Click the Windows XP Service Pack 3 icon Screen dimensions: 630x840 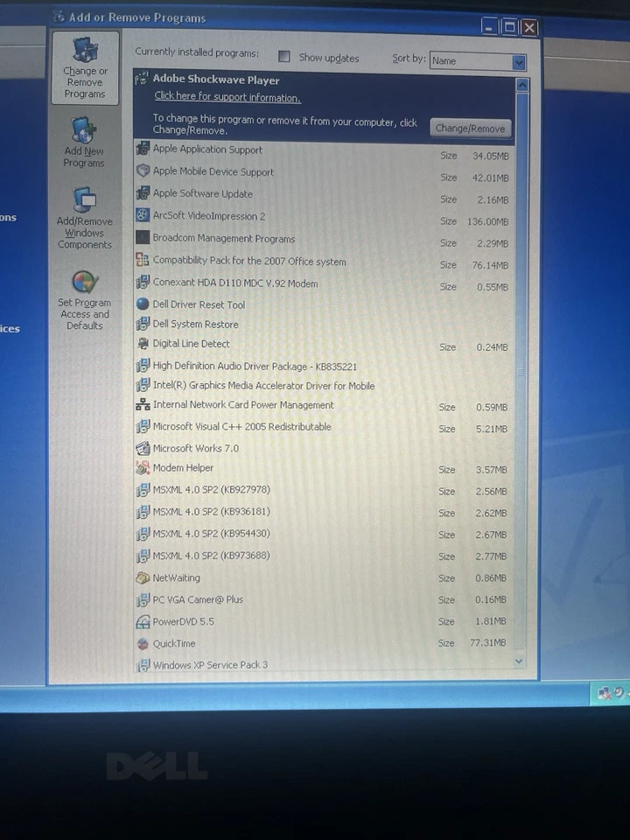coord(143,665)
